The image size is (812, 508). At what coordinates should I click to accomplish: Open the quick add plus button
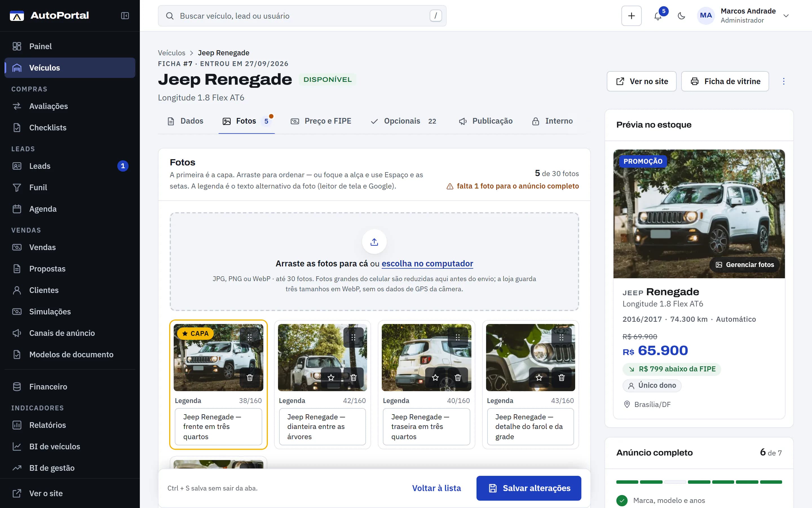click(631, 16)
